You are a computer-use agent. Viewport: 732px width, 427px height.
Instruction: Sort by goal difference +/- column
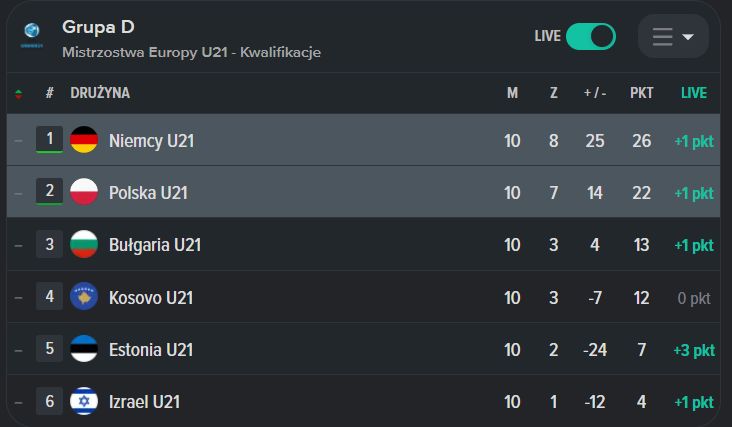pyautogui.click(x=595, y=93)
